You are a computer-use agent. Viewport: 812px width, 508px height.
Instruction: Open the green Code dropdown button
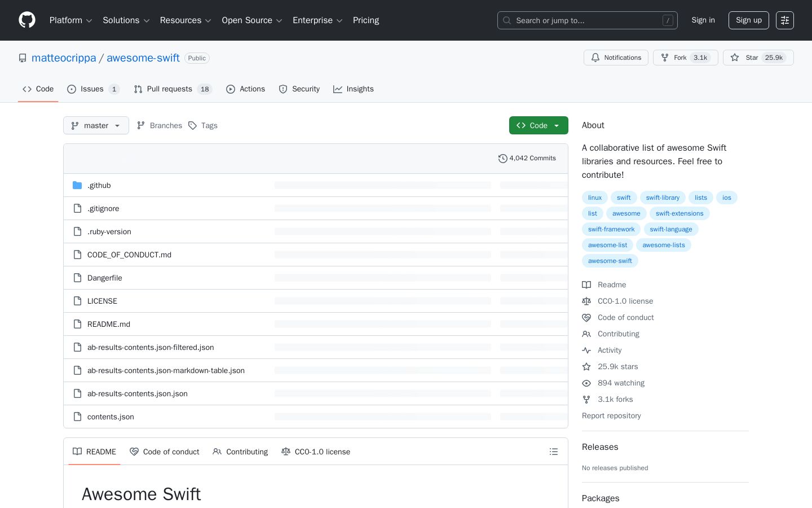tap(539, 125)
